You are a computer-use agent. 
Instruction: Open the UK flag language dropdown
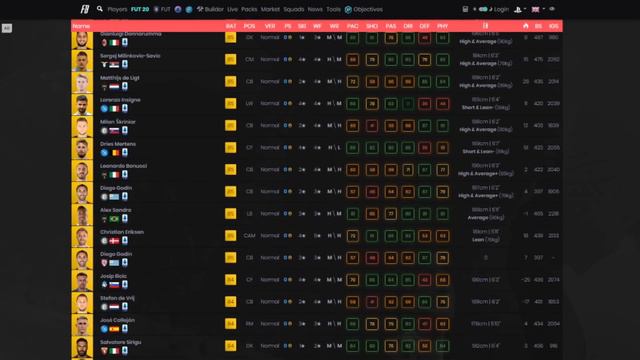click(x=538, y=9)
